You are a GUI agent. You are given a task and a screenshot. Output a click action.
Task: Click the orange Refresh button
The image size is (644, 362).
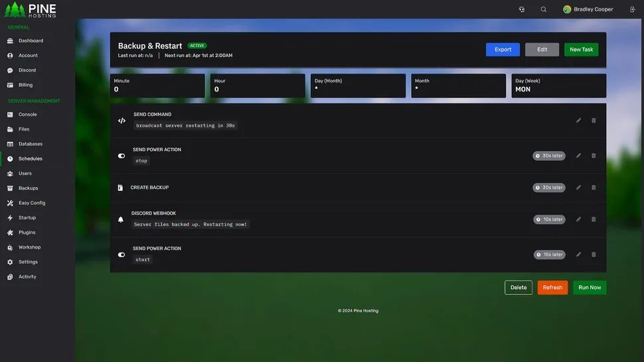coord(552,288)
